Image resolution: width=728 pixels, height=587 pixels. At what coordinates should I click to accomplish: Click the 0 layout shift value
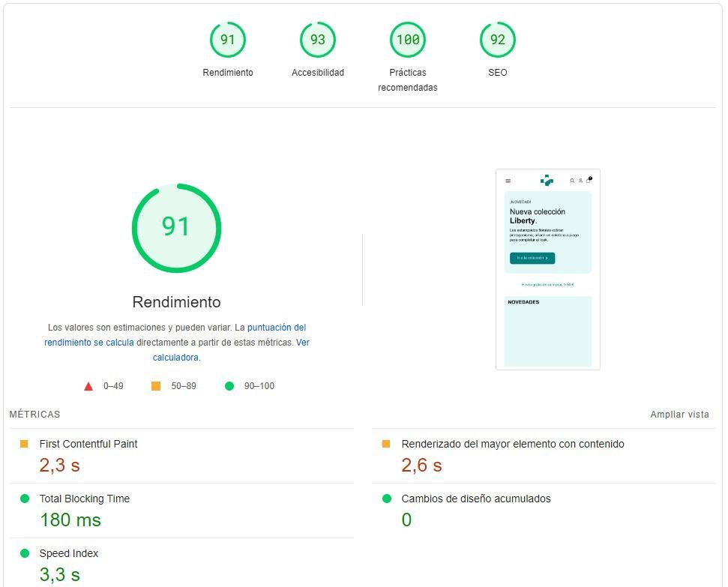point(406,520)
